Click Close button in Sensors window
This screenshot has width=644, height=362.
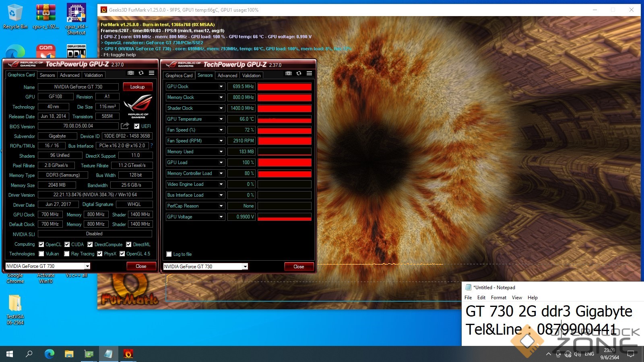(299, 267)
